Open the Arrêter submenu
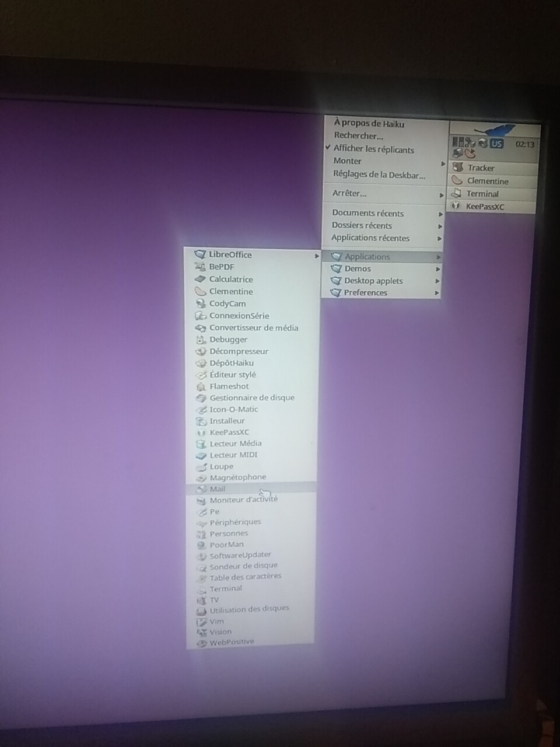Screen dimensions: 560x747 click(349, 193)
